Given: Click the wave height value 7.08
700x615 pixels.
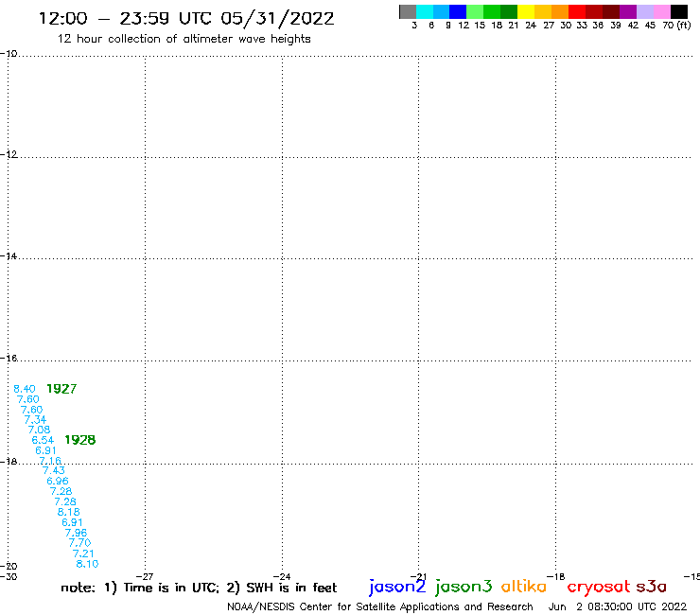Looking at the screenshot, I should [x=40, y=430].
